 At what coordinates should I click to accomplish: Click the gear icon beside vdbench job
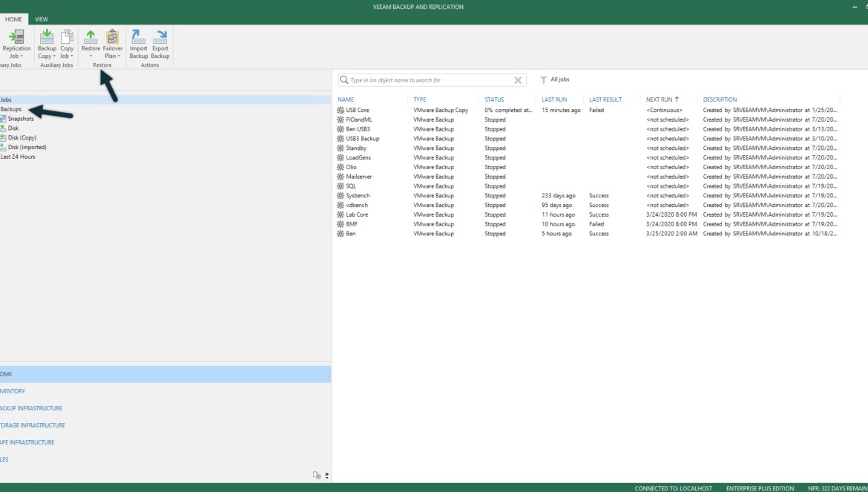(341, 206)
